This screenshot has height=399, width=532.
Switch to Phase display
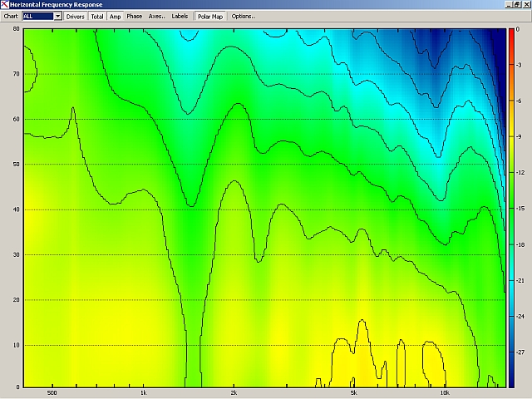[x=135, y=17]
